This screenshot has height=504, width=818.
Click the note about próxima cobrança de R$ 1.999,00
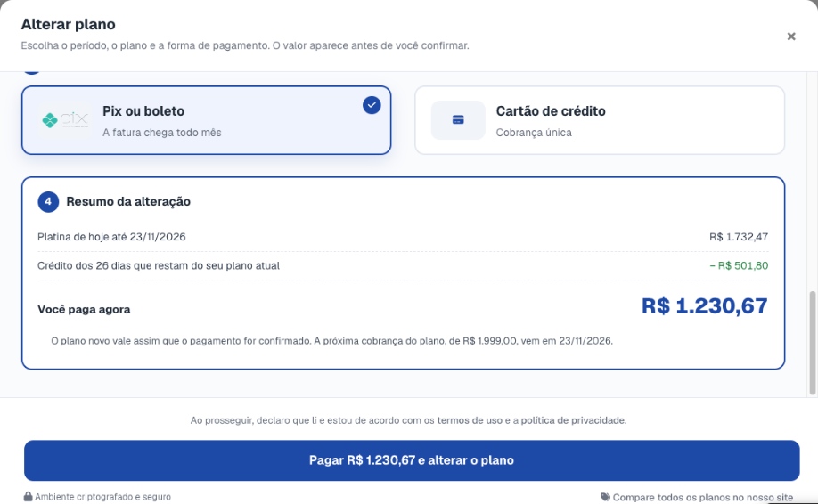click(x=331, y=341)
